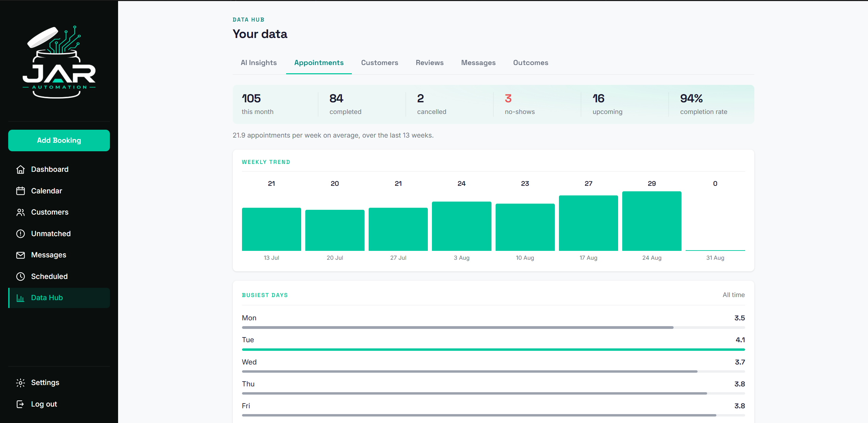This screenshot has height=423, width=868.
Task: Open the AI Insights tab
Action: [x=259, y=63]
